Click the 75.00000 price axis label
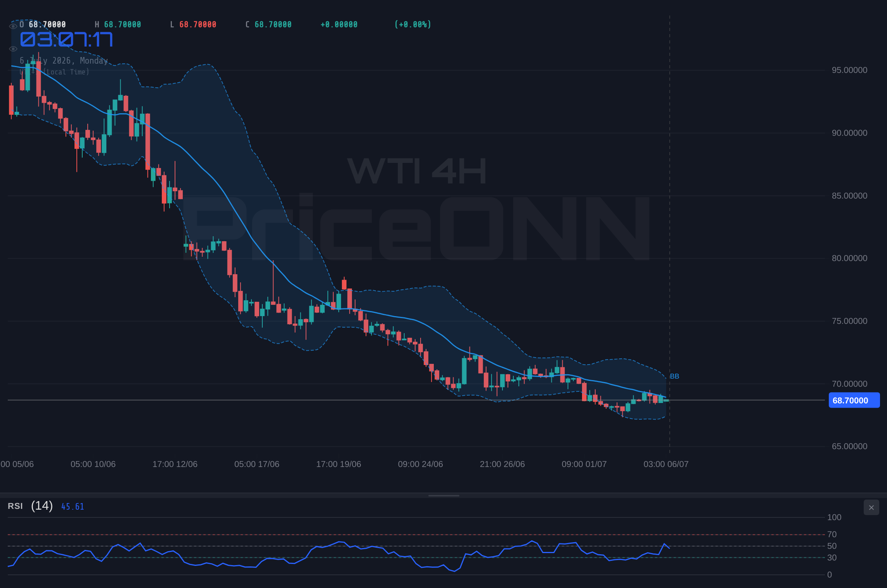This screenshot has height=588, width=887. 849,321
